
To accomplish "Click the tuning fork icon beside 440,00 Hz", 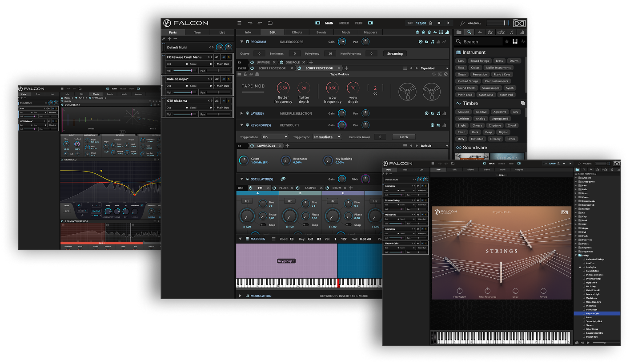I will (462, 23).
